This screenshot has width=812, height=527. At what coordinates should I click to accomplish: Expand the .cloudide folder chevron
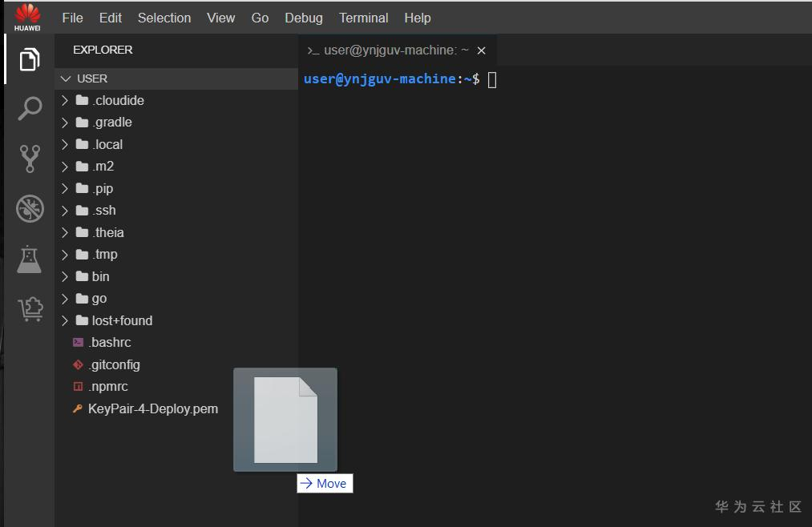(x=65, y=100)
